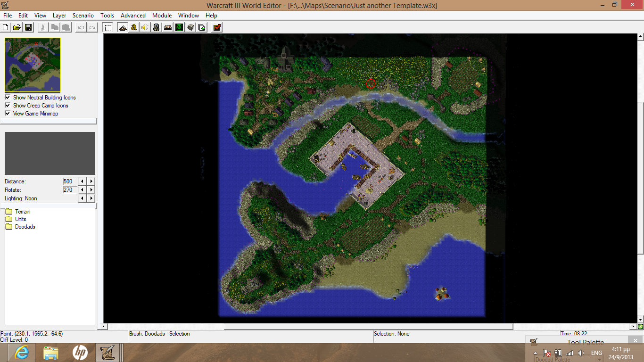Click the minimap preview thumbnail
644x362 pixels.
click(33, 65)
